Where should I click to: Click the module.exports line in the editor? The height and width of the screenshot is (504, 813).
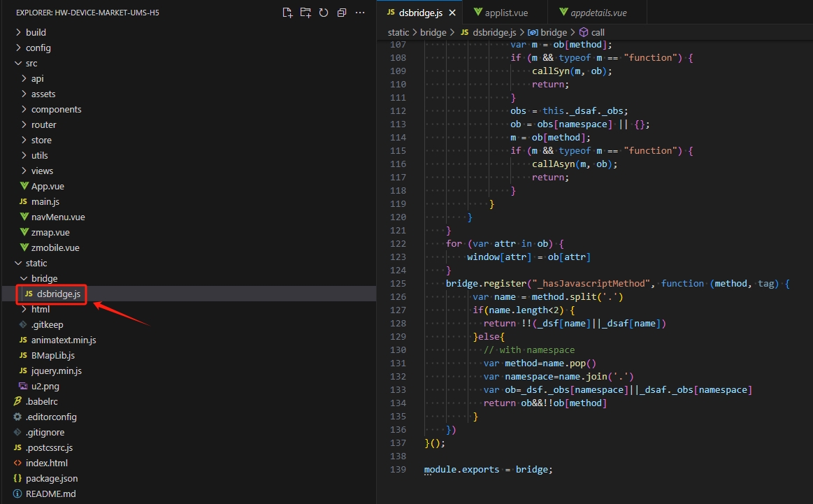(488, 469)
